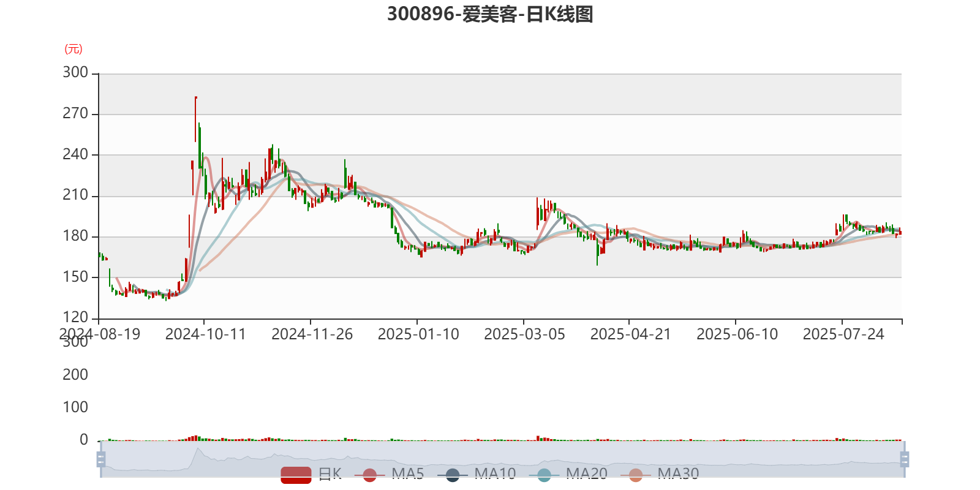This screenshot has width=980, height=490.
Task: Click the 270 price axis label
Action: point(75,114)
